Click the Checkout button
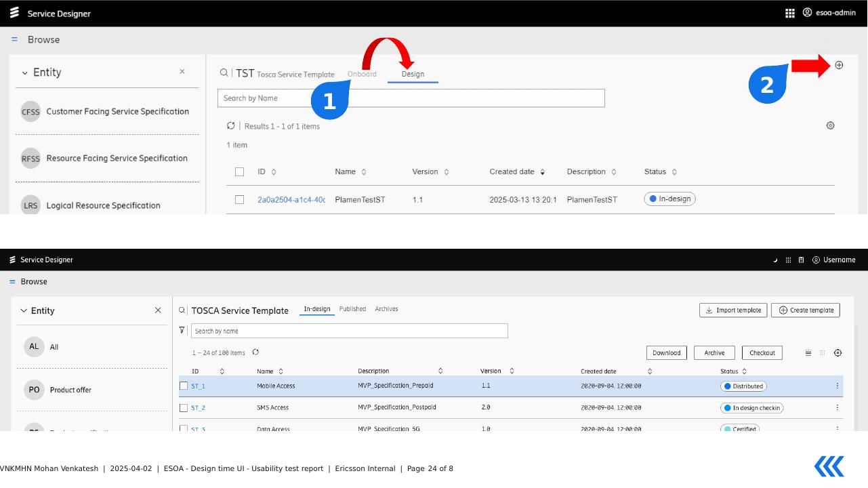 (762, 352)
